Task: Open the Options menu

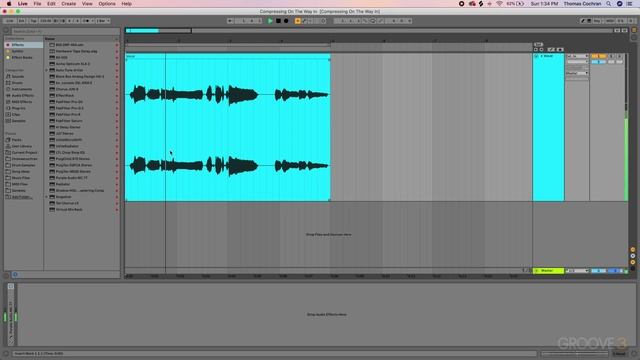Action: point(107,4)
